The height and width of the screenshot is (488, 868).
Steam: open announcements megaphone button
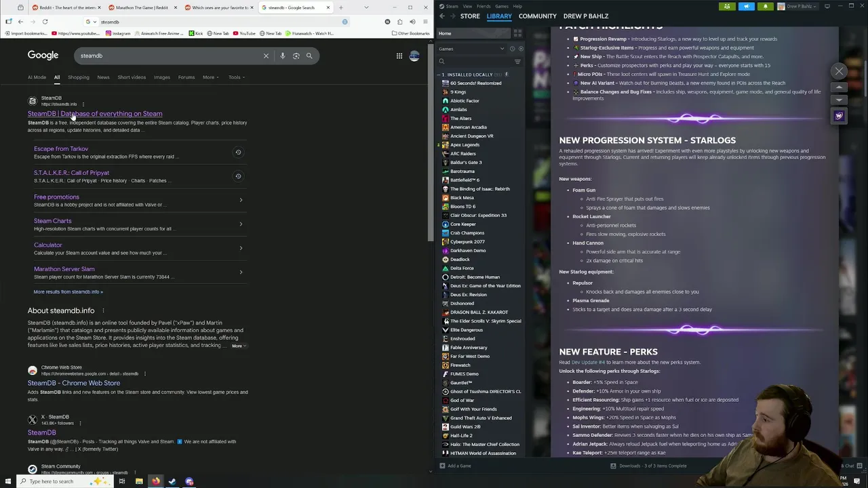[x=746, y=6]
